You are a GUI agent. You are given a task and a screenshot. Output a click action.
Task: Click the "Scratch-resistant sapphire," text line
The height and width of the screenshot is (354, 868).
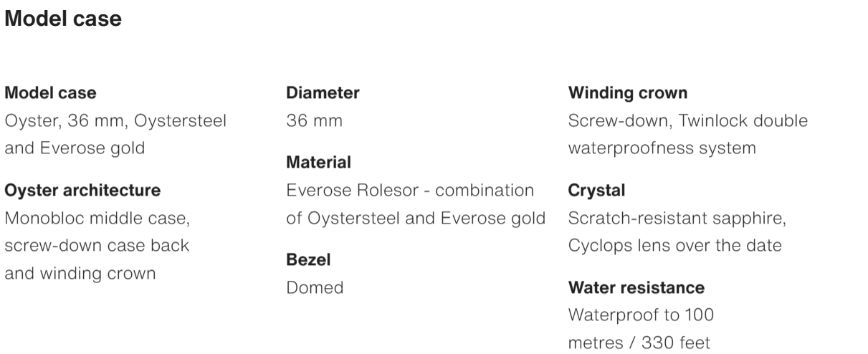coord(677,219)
